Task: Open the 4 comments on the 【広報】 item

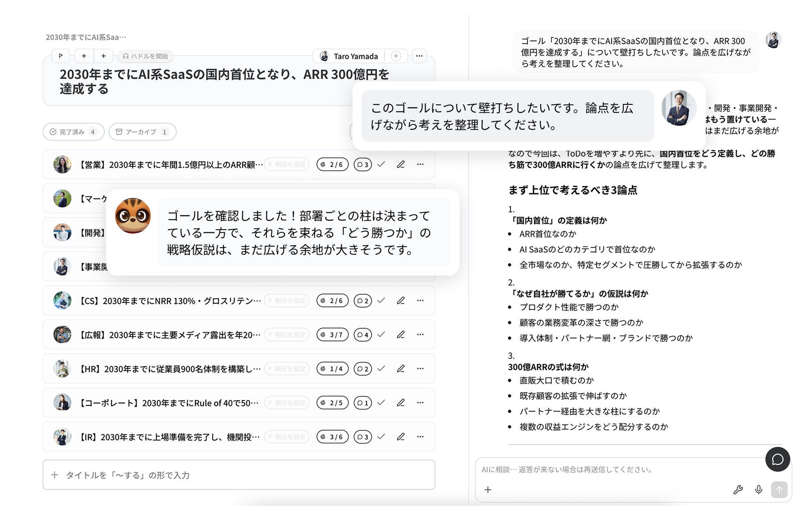Action: click(x=363, y=334)
